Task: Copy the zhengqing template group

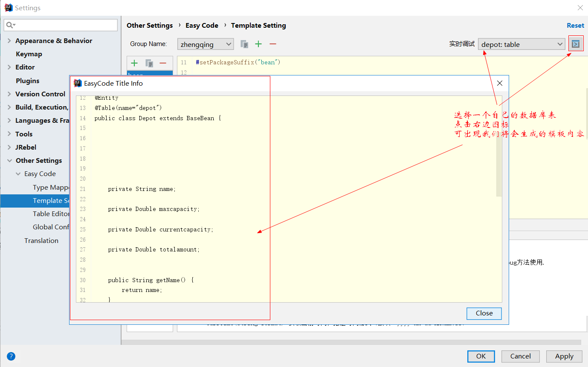Action: (x=244, y=44)
